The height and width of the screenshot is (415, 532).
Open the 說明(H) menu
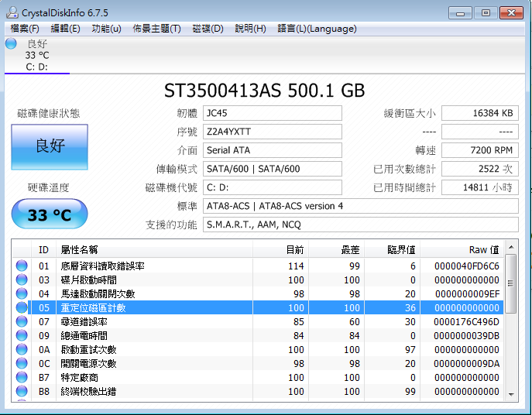tap(250, 29)
